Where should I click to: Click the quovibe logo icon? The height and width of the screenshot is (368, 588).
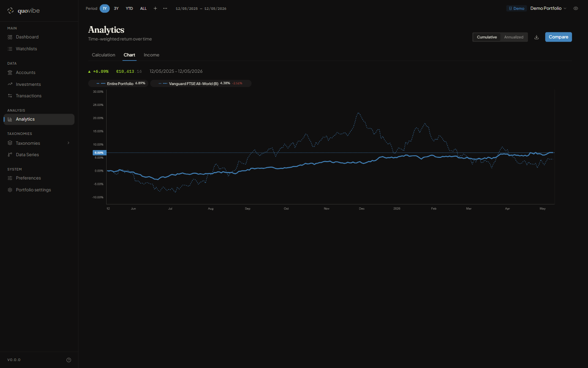[x=11, y=11]
